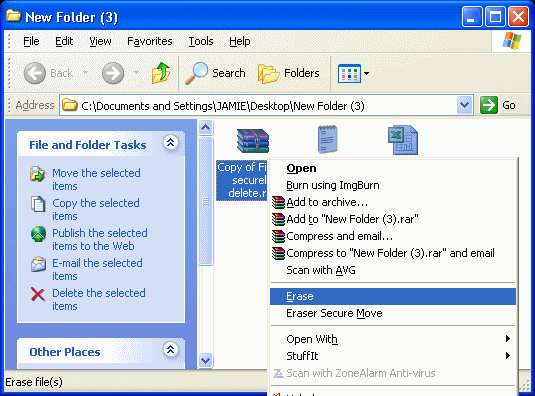This screenshot has width=535, height=396.
Task: Click WinRAR icon beside Compress to rar and email
Action: pyautogui.click(x=278, y=253)
